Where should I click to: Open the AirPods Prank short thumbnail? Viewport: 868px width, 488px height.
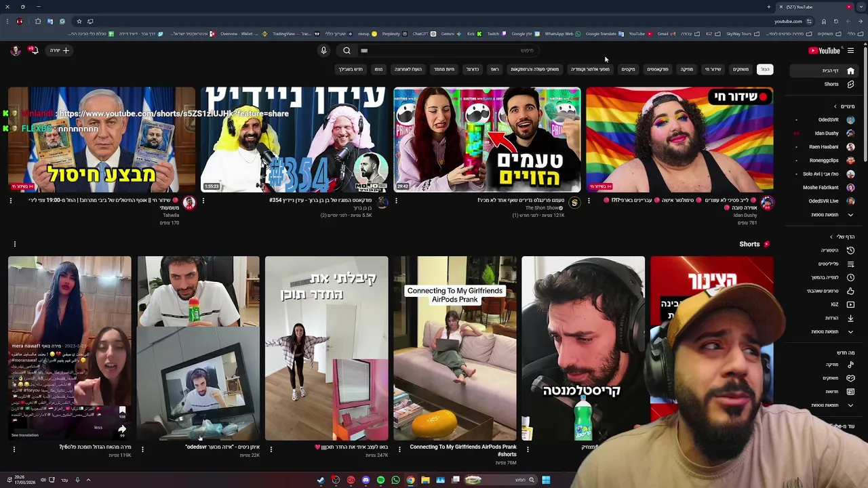(x=455, y=348)
